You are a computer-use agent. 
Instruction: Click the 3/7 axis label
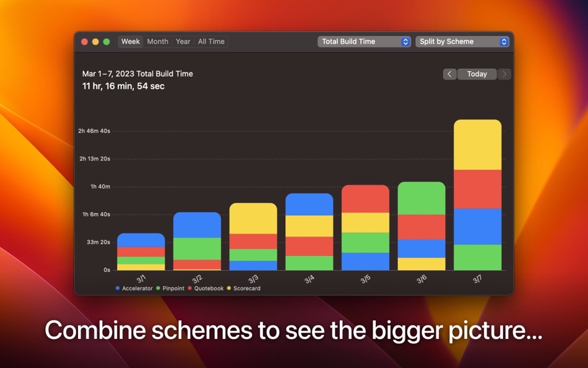point(477,279)
